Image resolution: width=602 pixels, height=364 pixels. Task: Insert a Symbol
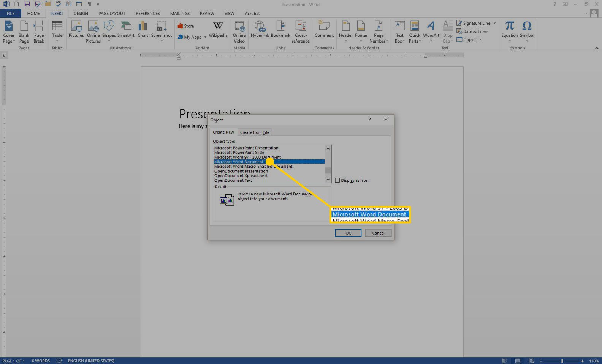tap(527, 32)
